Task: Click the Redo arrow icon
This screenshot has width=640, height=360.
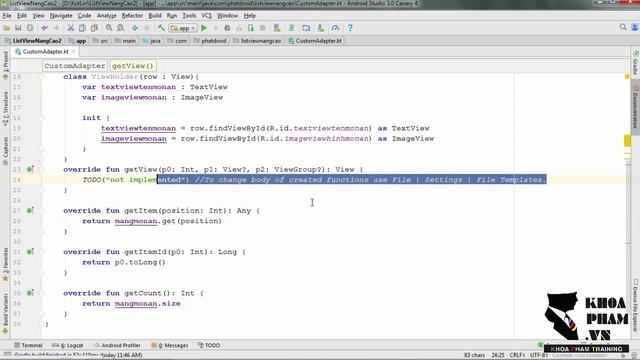Action: [x=56, y=28]
